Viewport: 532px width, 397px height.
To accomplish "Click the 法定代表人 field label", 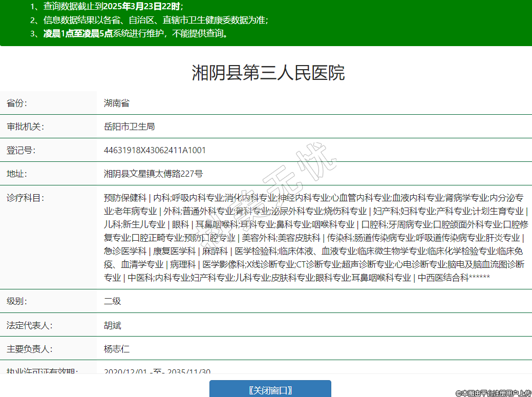I will tap(29, 325).
